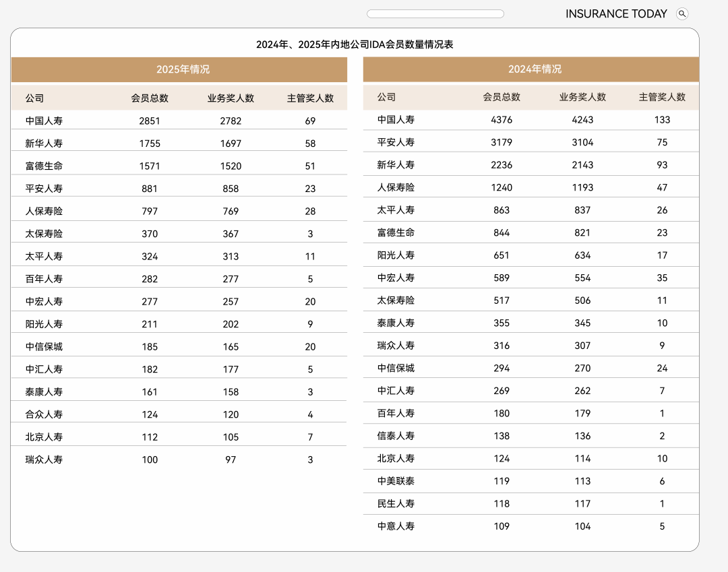Click value 881 for 平安人寿 in 2025
This screenshot has width=728, height=572.
pyautogui.click(x=150, y=189)
